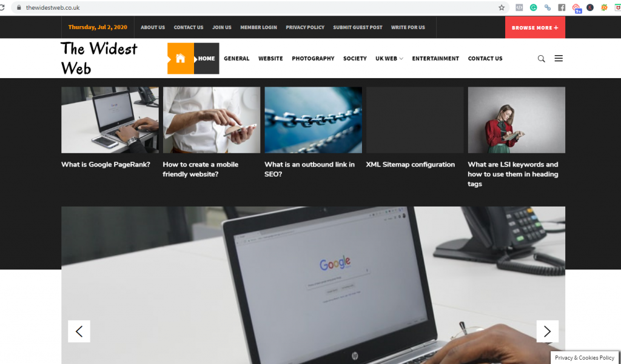Click the large Google laptop slider image
Screen dimensions: 621x364
pyautogui.click(x=313, y=285)
